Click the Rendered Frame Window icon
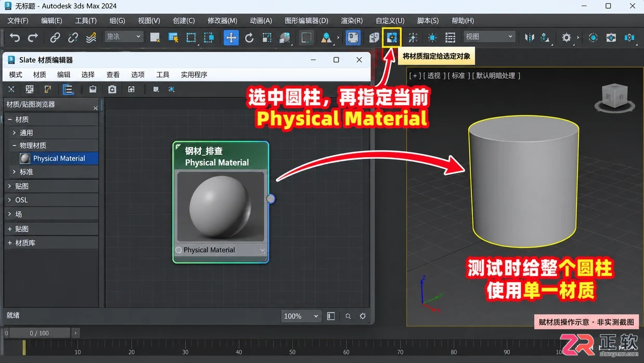The height and width of the screenshot is (363, 644). pyautogui.click(x=593, y=37)
